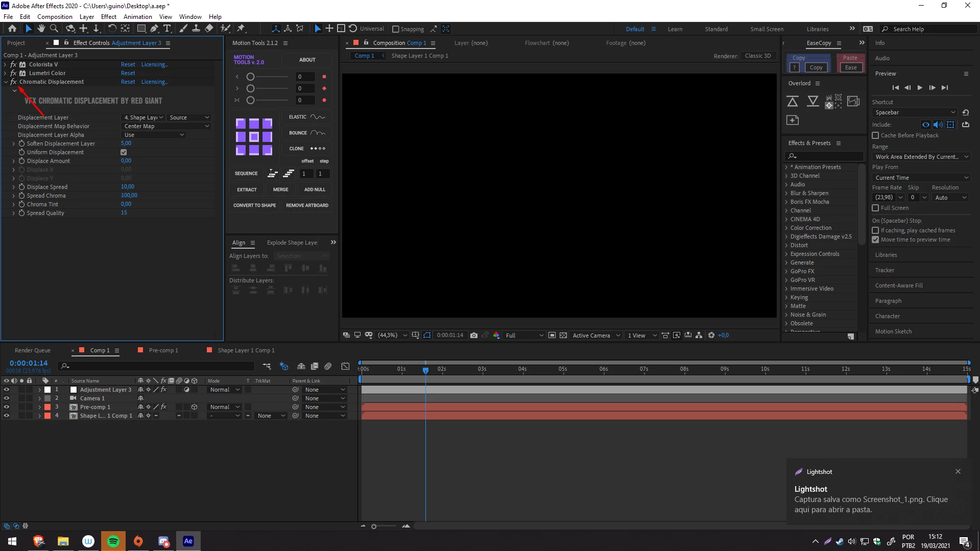Image resolution: width=980 pixels, height=551 pixels.
Task: Select the Pen tool
Action: point(154,29)
